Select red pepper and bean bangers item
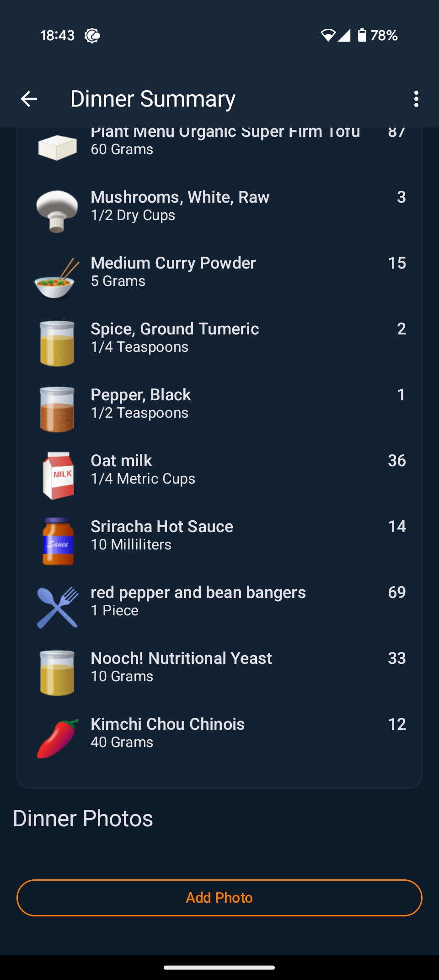Image resolution: width=439 pixels, height=980 pixels. pyautogui.click(x=198, y=593)
